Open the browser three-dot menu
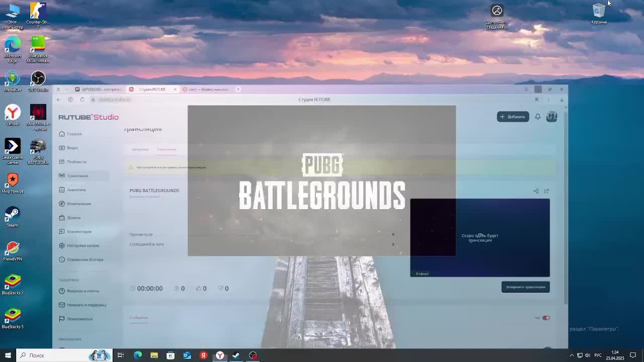Image resolution: width=644 pixels, height=362 pixels. point(548,100)
